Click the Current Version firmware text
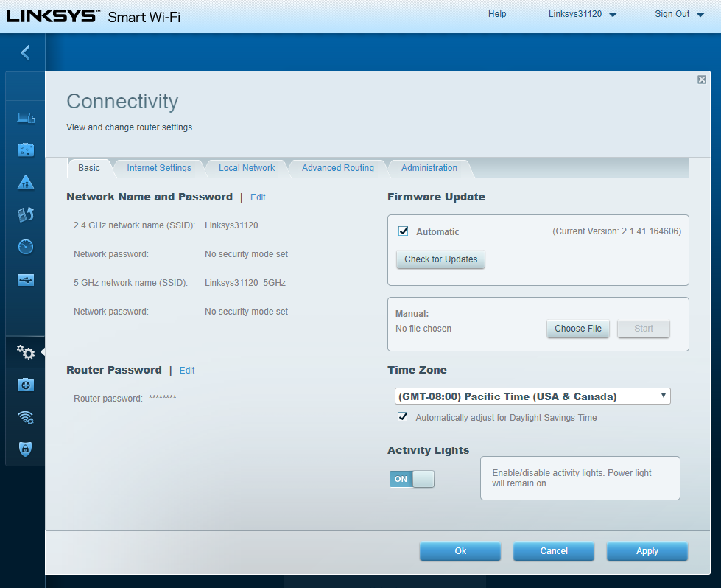Image resolution: width=721 pixels, height=588 pixels. [x=616, y=231]
